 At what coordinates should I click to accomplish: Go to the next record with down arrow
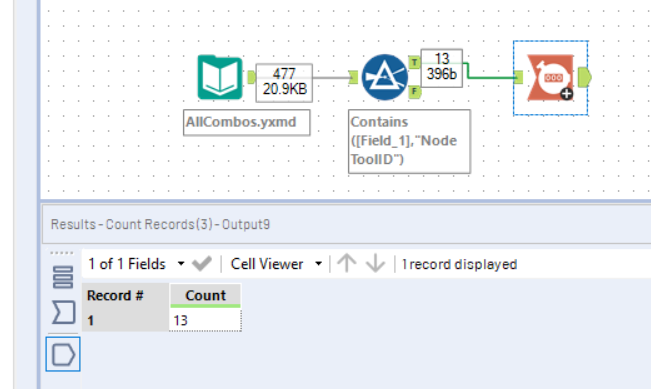[375, 263]
